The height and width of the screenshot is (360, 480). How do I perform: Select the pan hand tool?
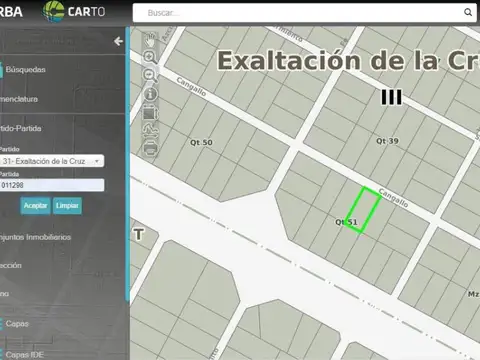151,40
